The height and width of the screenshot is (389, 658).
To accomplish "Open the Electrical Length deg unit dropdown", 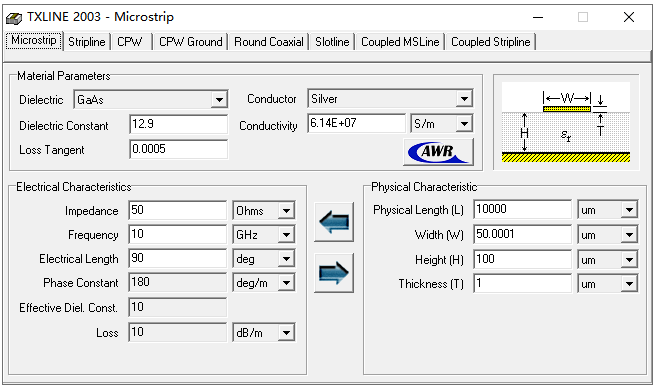I will pos(287,259).
